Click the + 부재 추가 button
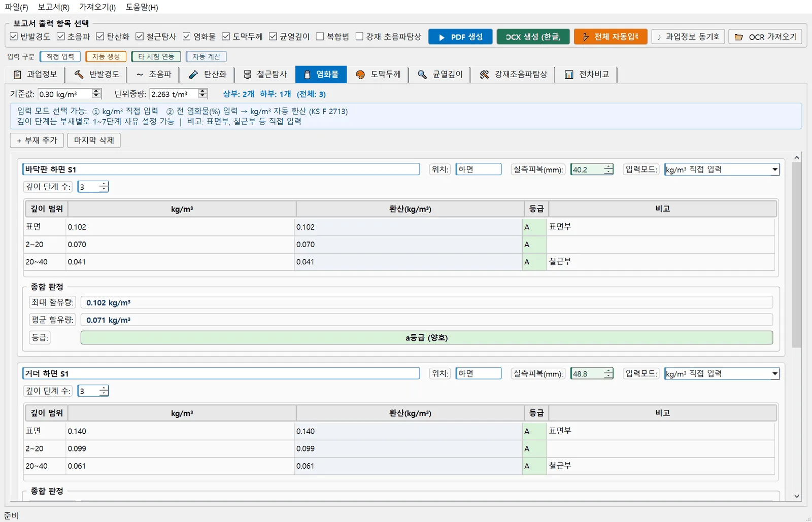812x522 pixels. click(37, 141)
